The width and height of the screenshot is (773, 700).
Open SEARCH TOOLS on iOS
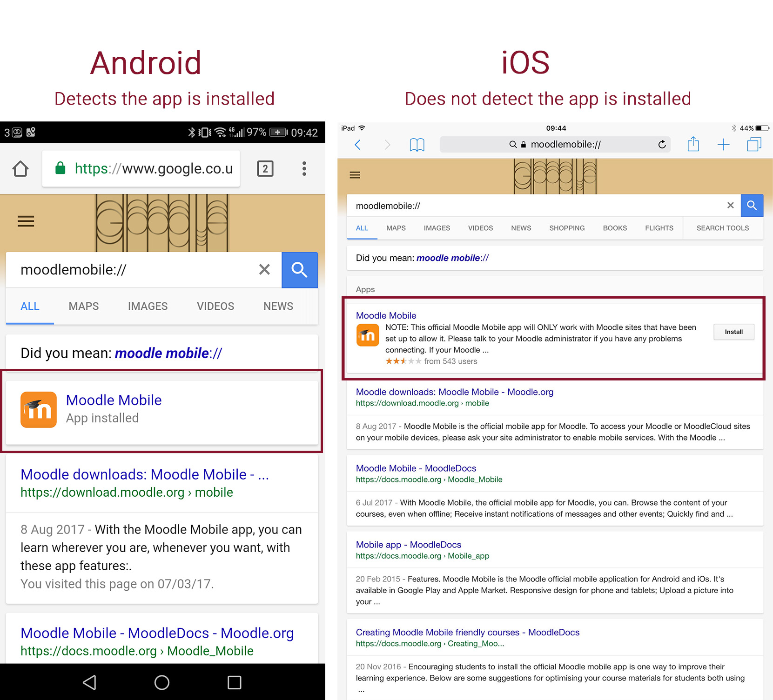tap(723, 228)
